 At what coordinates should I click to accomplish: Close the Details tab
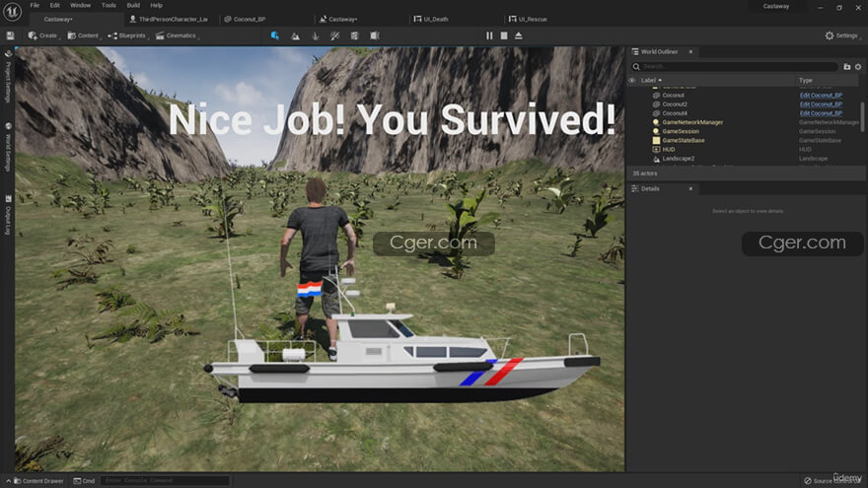coord(690,188)
